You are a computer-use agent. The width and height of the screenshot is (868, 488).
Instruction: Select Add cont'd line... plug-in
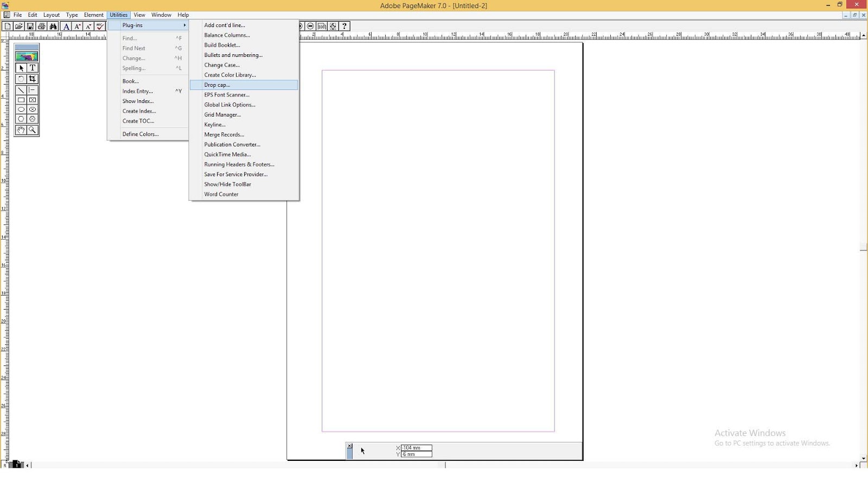[x=244, y=25]
